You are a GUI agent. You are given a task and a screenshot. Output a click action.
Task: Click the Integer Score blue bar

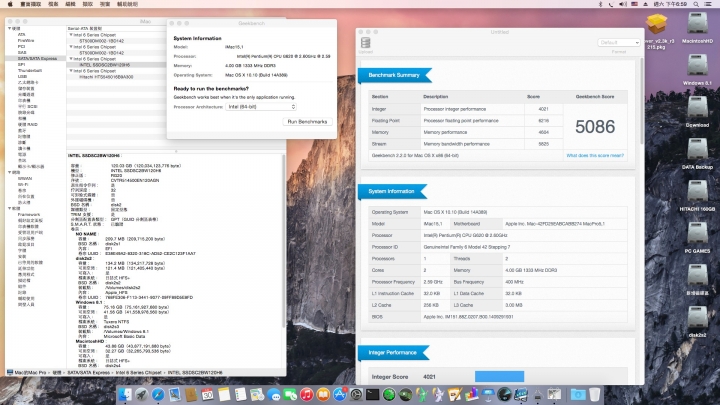tap(499, 377)
